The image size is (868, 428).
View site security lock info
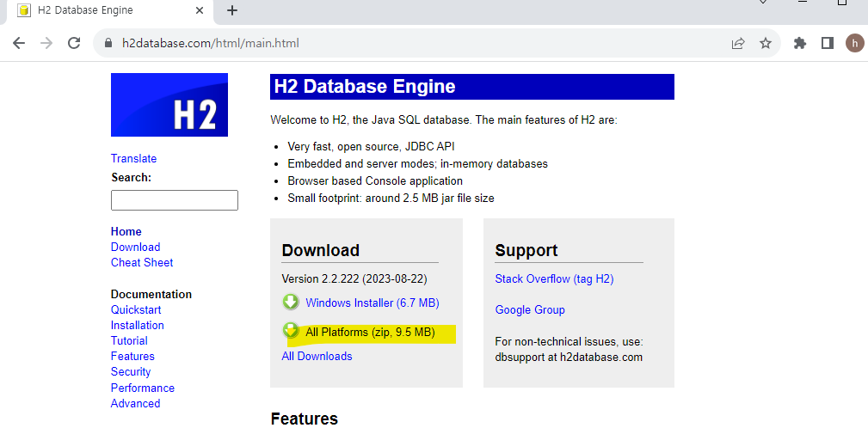click(108, 43)
